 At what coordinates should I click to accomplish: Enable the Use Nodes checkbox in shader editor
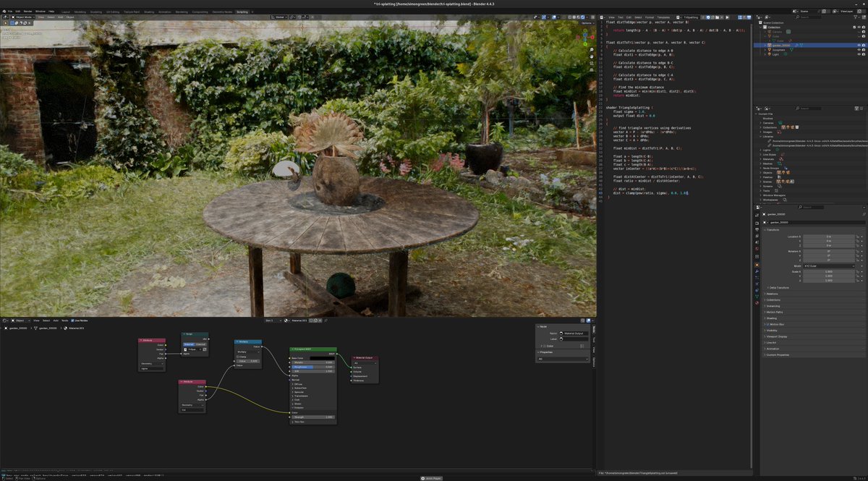[x=72, y=320]
